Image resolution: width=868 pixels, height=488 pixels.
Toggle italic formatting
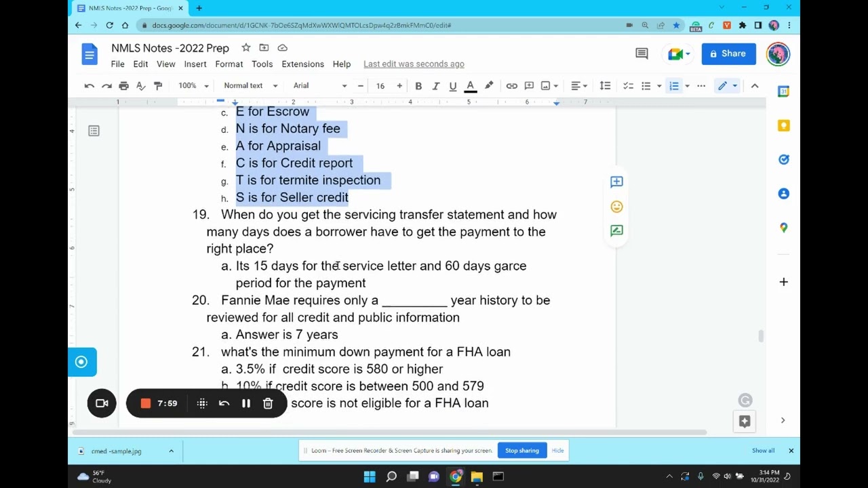435,86
